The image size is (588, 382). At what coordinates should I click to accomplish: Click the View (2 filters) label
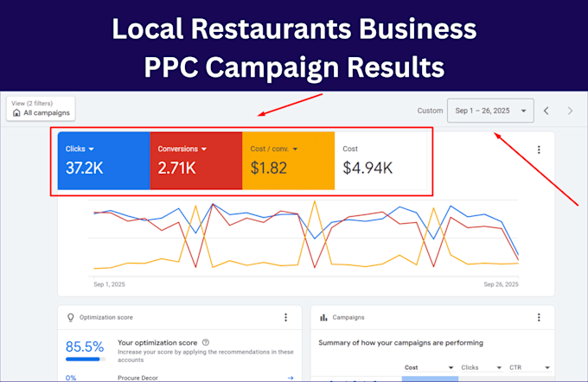32,103
